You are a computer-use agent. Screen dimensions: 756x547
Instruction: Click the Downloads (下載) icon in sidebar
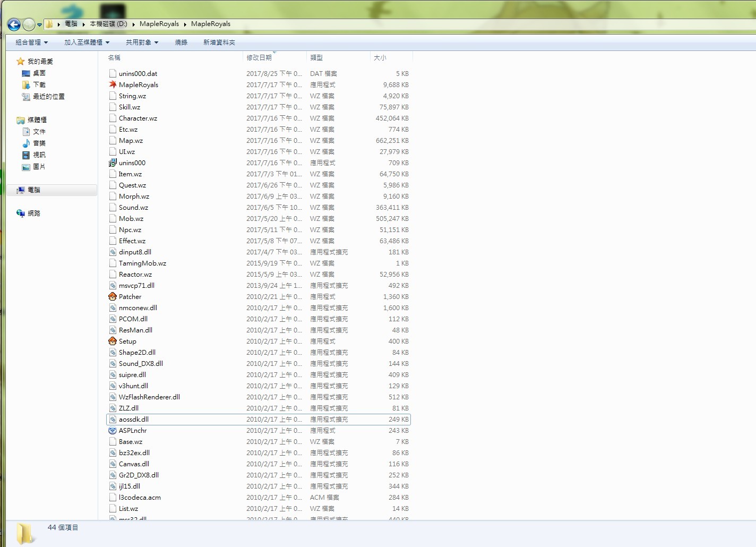(26, 85)
